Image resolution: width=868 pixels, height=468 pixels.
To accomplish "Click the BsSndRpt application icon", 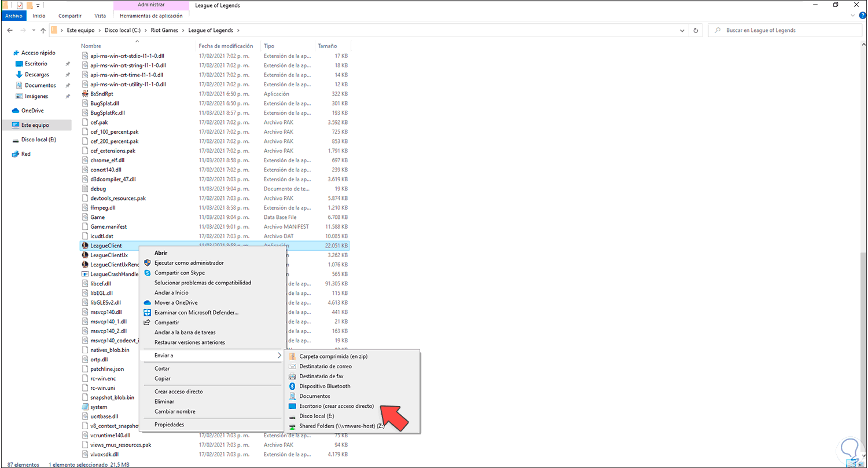I will coord(85,94).
